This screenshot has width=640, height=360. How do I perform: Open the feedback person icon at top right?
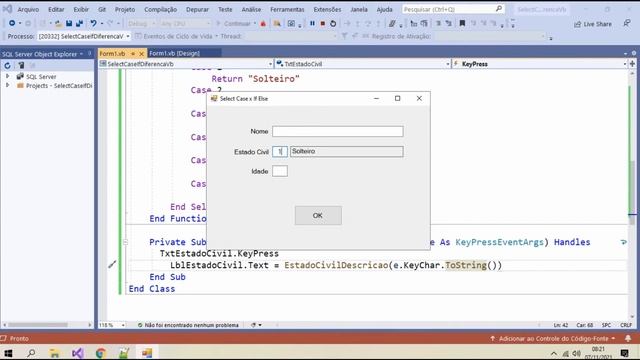[x=627, y=24]
